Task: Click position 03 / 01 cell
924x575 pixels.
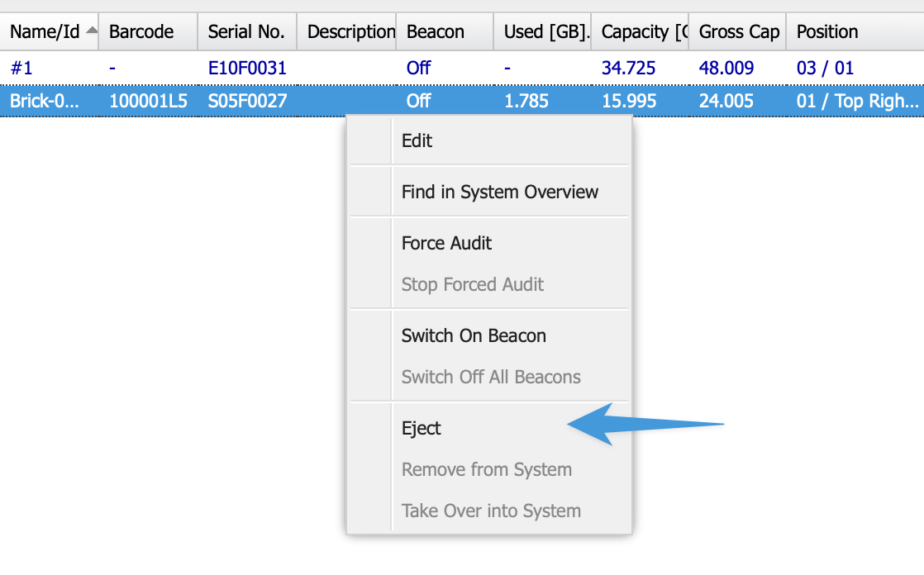Action: click(825, 68)
